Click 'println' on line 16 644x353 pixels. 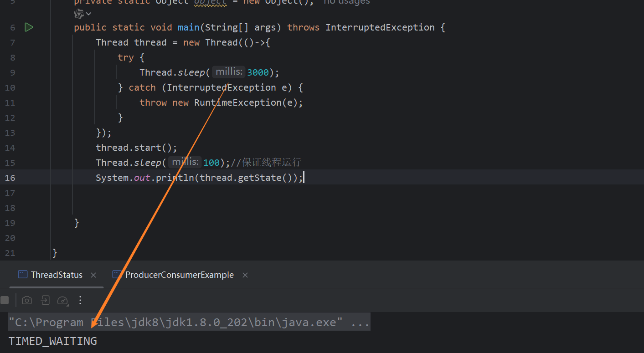click(175, 178)
